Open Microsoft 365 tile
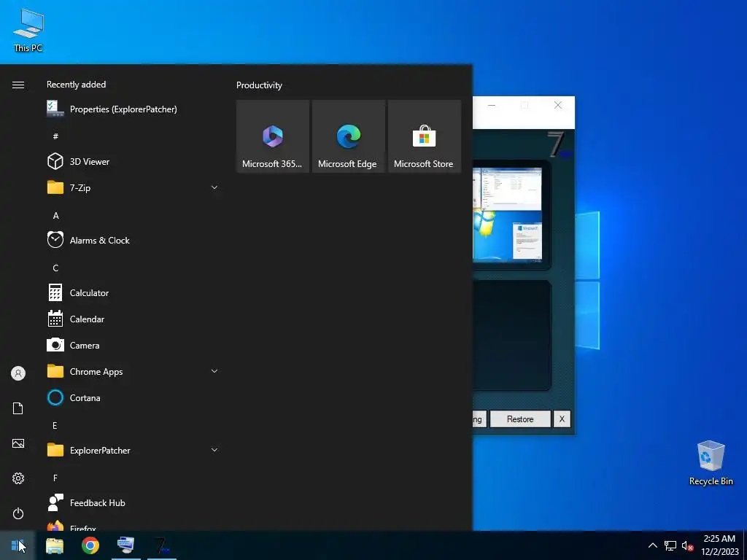The height and width of the screenshot is (560, 747). pyautogui.click(x=273, y=136)
